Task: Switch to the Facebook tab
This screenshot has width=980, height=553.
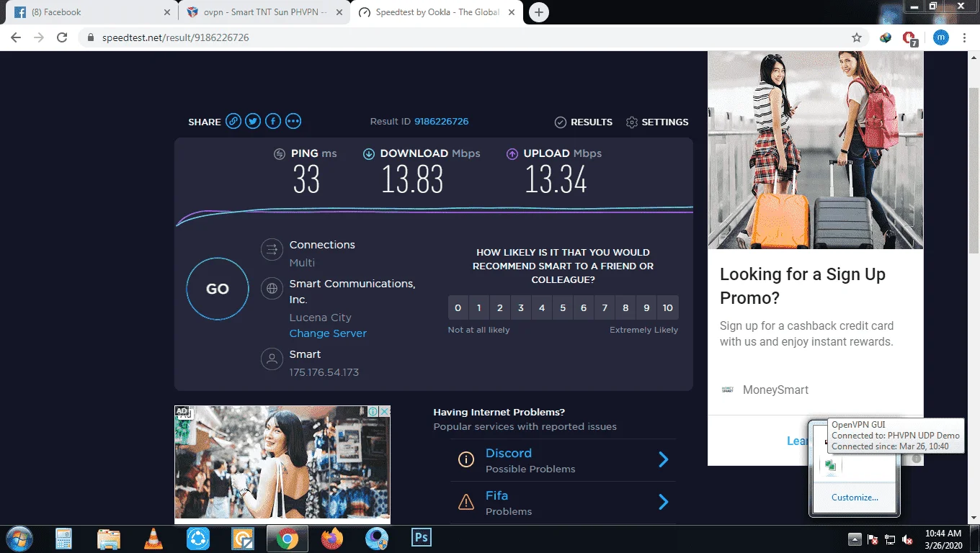Action: click(91, 12)
